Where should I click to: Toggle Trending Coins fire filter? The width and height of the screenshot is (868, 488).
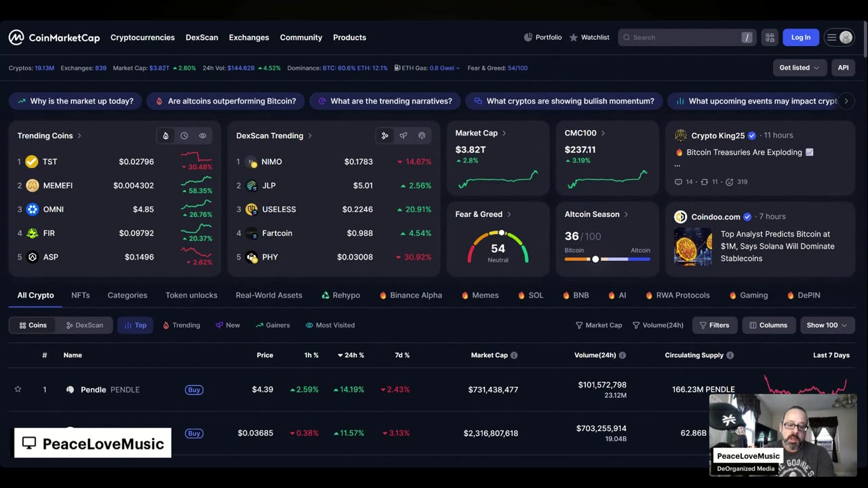click(165, 136)
